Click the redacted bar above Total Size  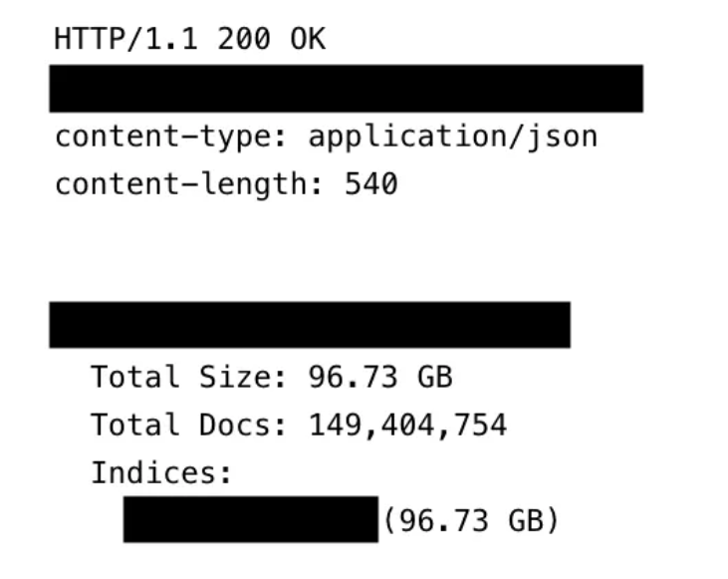(x=309, y=325)
